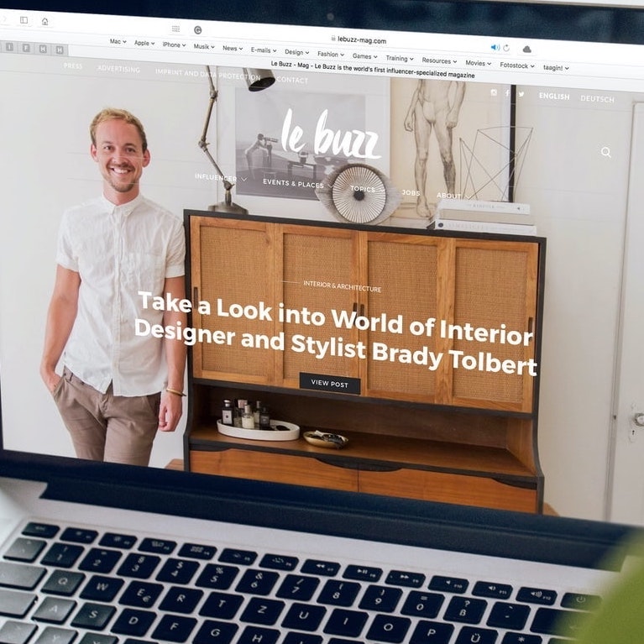Click the page reload icon

[x=506, y=48]
